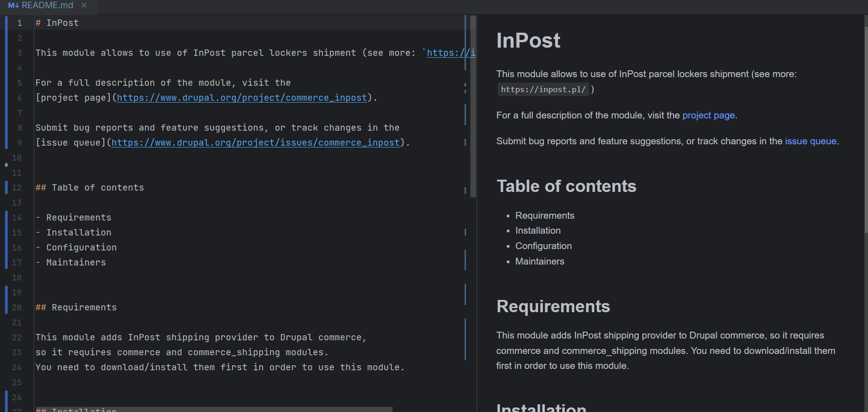
Task: Click 'so it requires commerce' line in editor
Action: click(182, 352)
